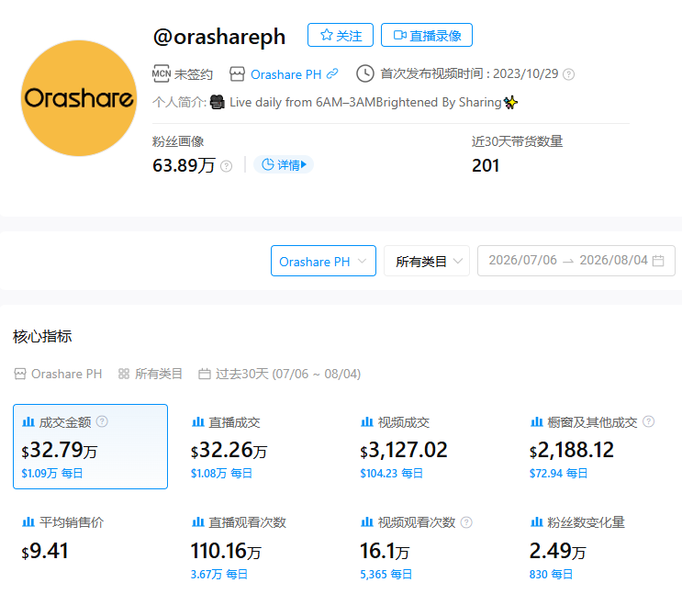Click the calendar icon before 过去30天 summary
Viewport: 682px width, 616px height.
[x=205, y=374]
